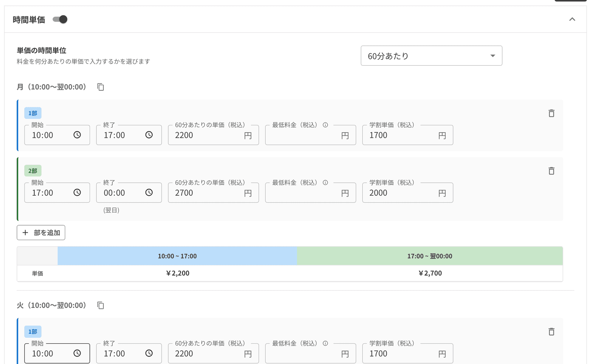
Task: Click the (翌日) note under Monday 2部
Action: click(x=111, y=210)
